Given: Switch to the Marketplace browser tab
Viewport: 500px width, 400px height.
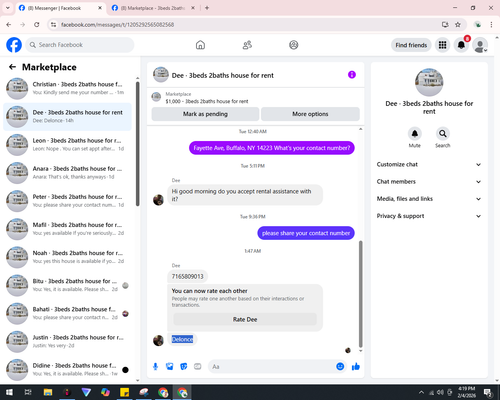Looking at the screenshot, I should (x=153, y=8).
